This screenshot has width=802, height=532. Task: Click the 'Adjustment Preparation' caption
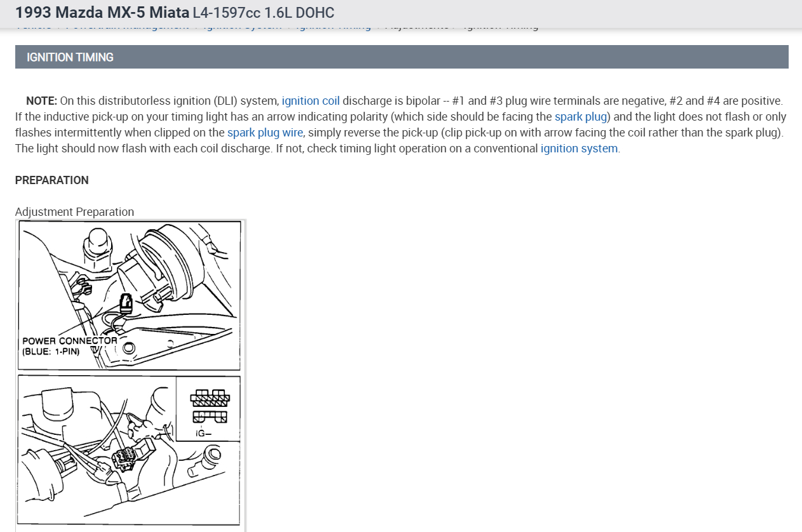point(74,212)
